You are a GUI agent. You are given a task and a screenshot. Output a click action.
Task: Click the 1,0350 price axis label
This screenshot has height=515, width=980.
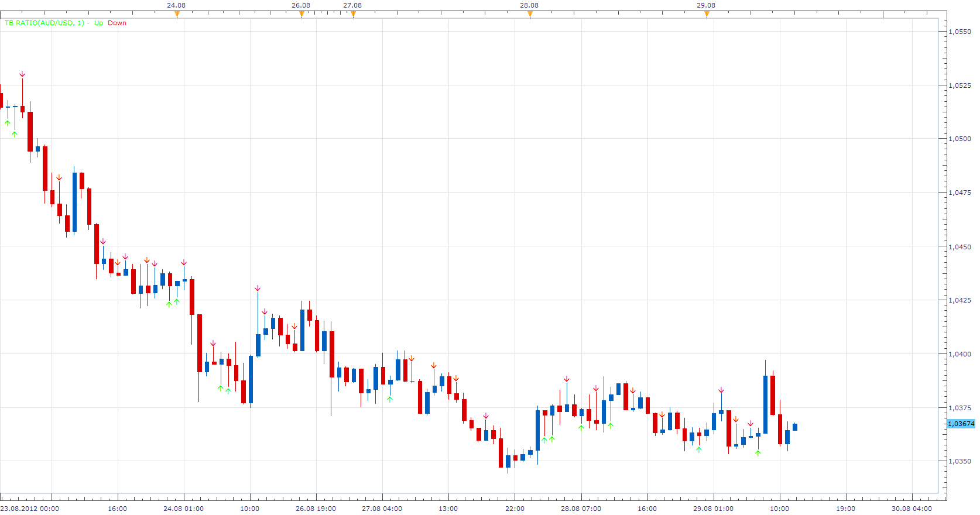point(960,461)
